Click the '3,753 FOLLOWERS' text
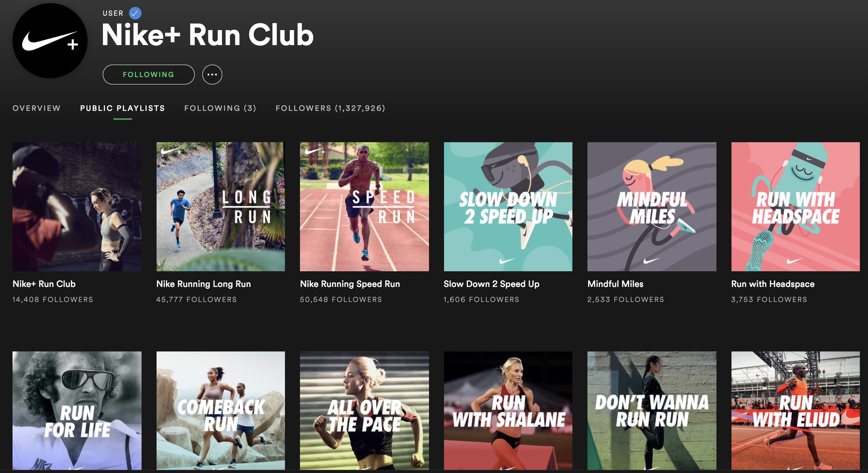Image resolution: width=868 pixels, height=473 pixels. (x=769, y=299)
